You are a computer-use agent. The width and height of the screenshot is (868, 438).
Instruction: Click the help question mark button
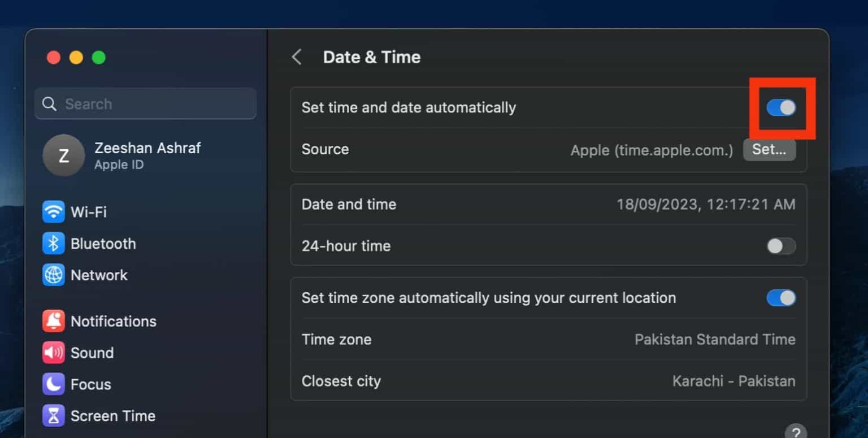795,432
